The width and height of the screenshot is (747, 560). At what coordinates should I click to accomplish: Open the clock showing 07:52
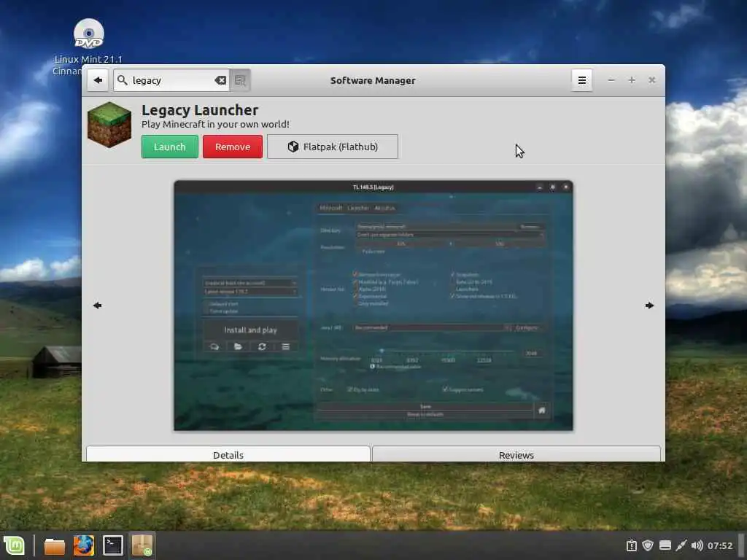tap(720, 545)
